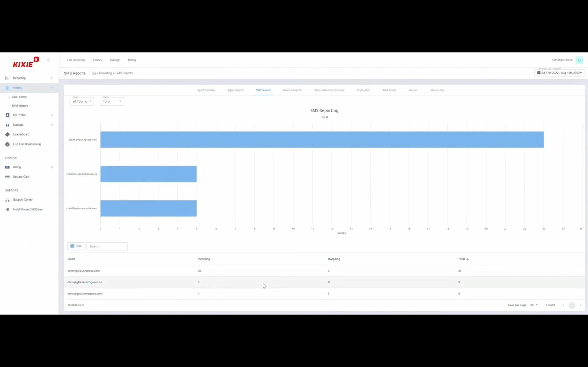Screen dimensions: 588x367
Task: Click the calendar icon in date range
Action: coord(539,73)
